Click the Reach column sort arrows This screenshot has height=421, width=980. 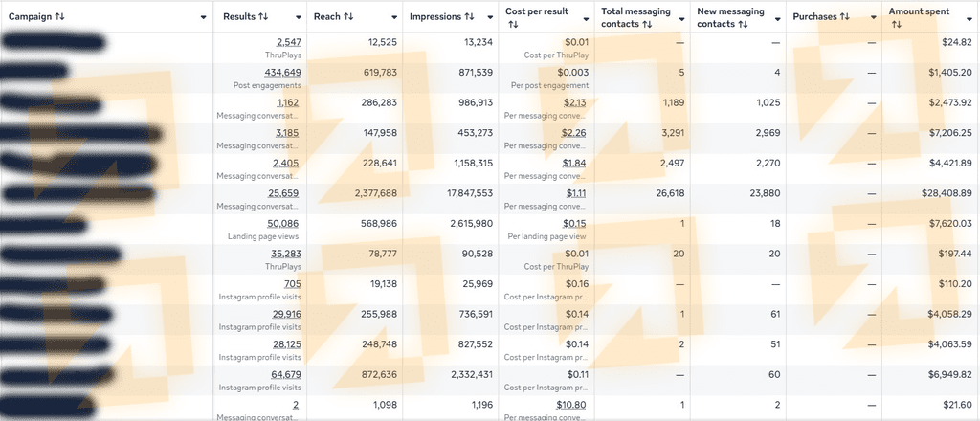tap(348, 17)
